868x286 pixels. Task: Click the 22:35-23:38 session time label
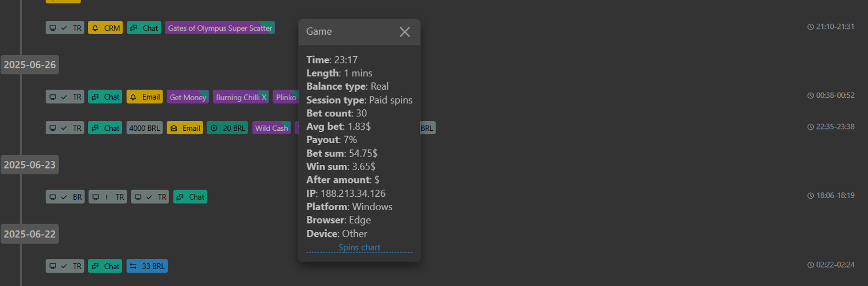(x=831, y=127)
